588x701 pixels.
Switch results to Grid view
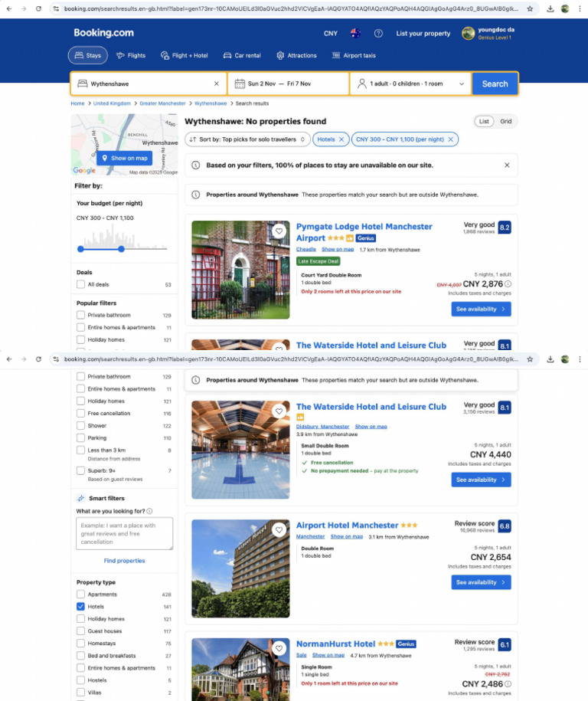(x=506, y=121)
